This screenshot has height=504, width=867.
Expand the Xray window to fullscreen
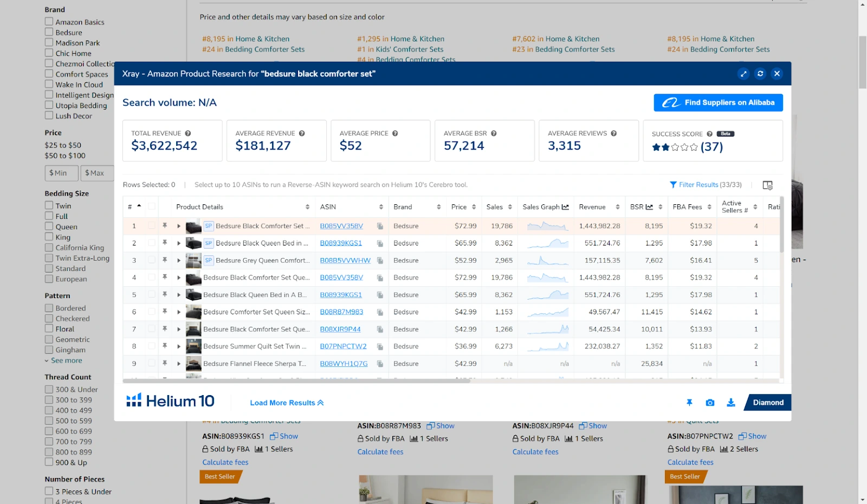(743, 74)
